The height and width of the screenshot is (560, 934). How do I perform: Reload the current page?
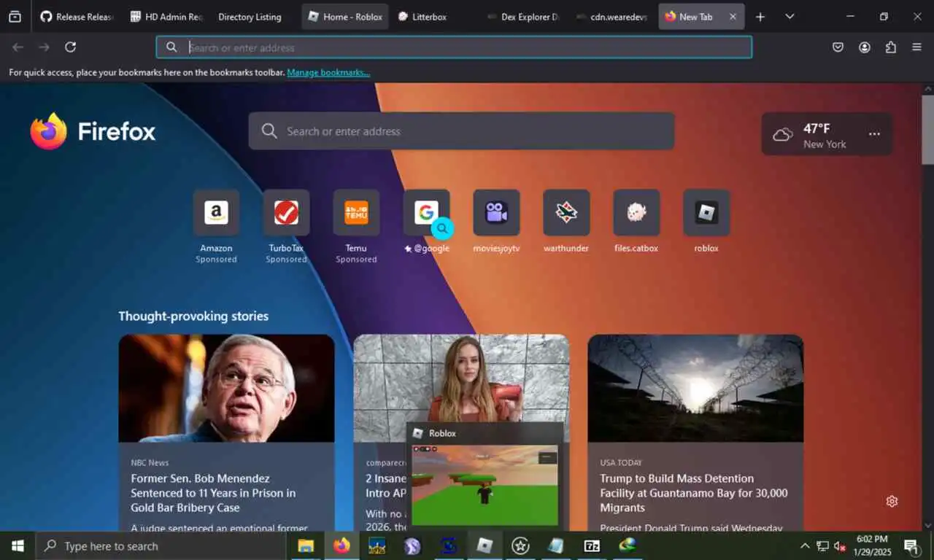pyautogui.click(x=70, y=47)
